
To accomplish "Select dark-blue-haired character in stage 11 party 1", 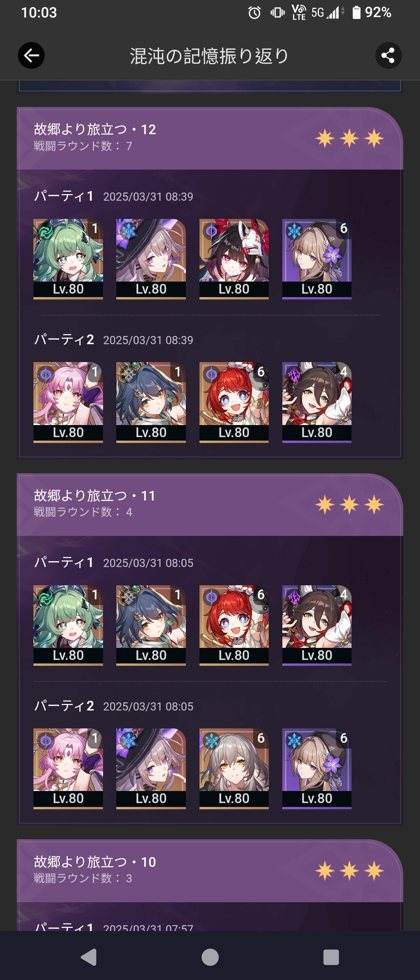I will click(x=151, y=625).
